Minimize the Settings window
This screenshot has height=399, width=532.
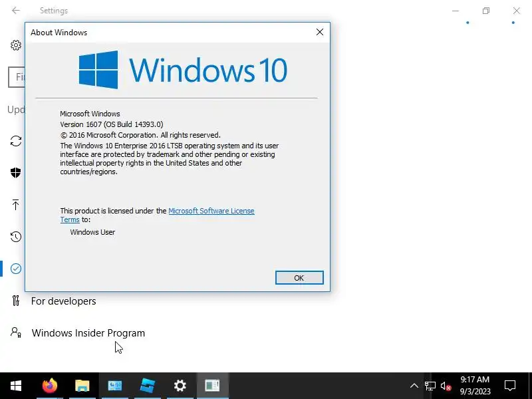coord(456,11)
